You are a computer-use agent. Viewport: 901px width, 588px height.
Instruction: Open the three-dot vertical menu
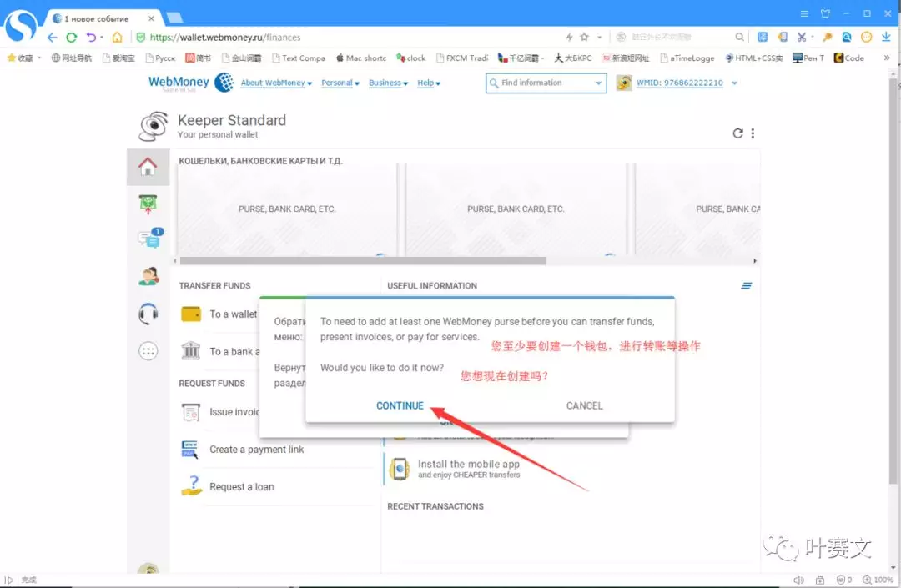[753, 133]
